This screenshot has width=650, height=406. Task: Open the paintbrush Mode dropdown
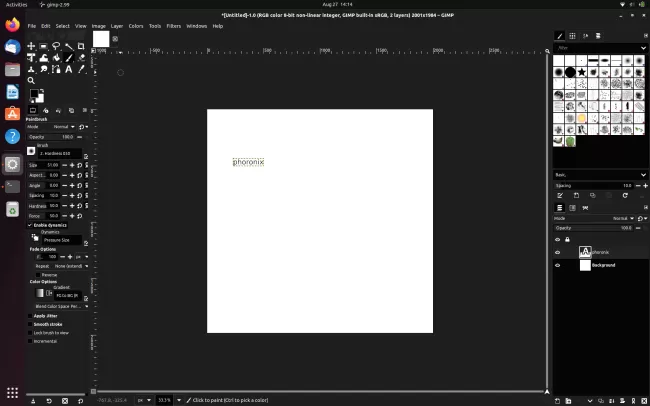63,127
